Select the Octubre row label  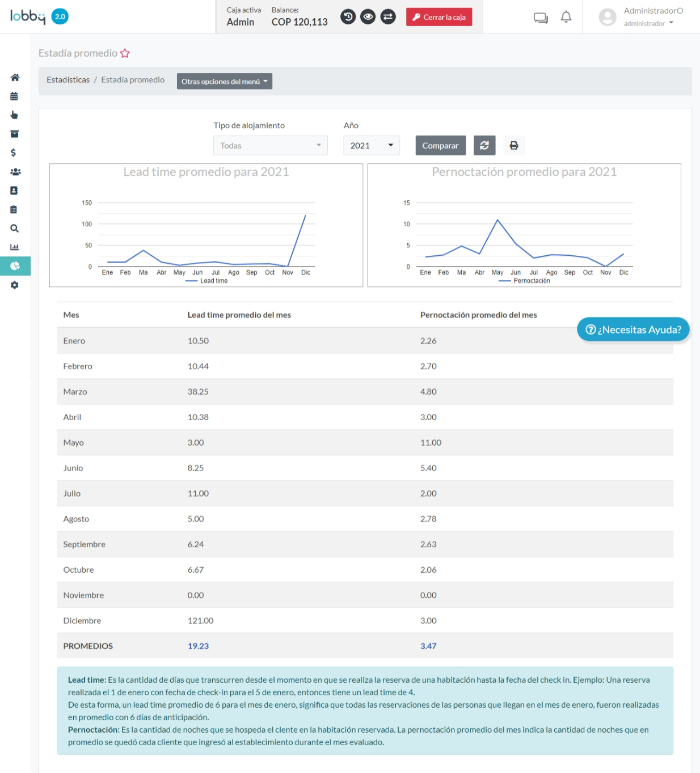(78, 570)
